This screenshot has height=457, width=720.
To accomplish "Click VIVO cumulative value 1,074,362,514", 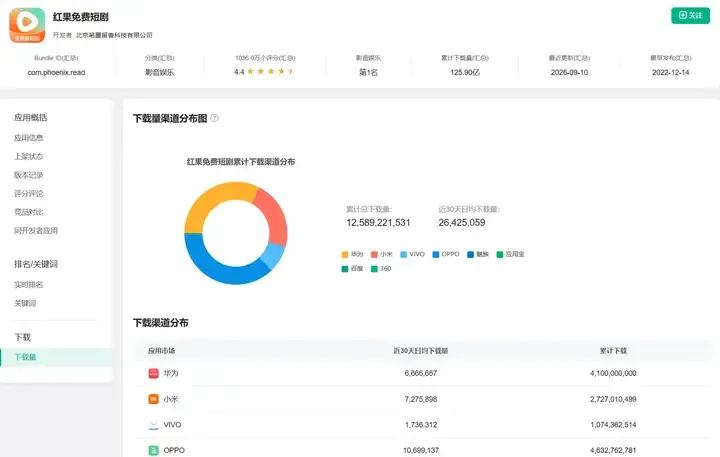I will [x=613, y=425].
